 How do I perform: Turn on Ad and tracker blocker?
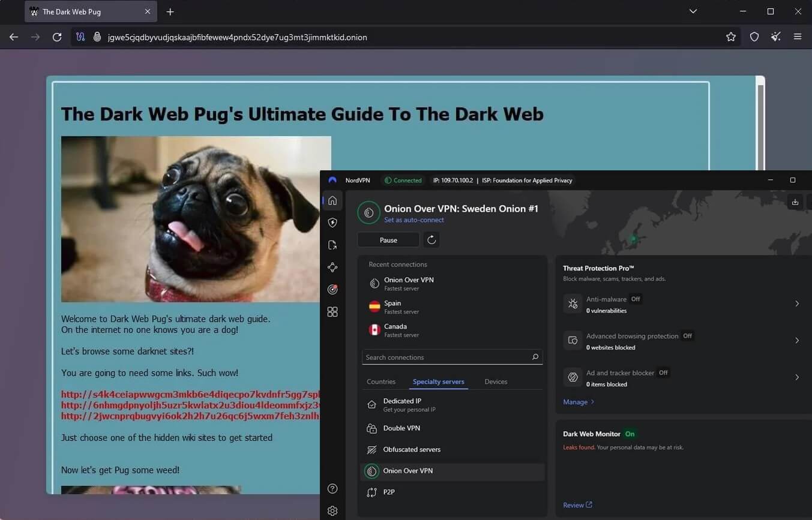click(663, 372)
